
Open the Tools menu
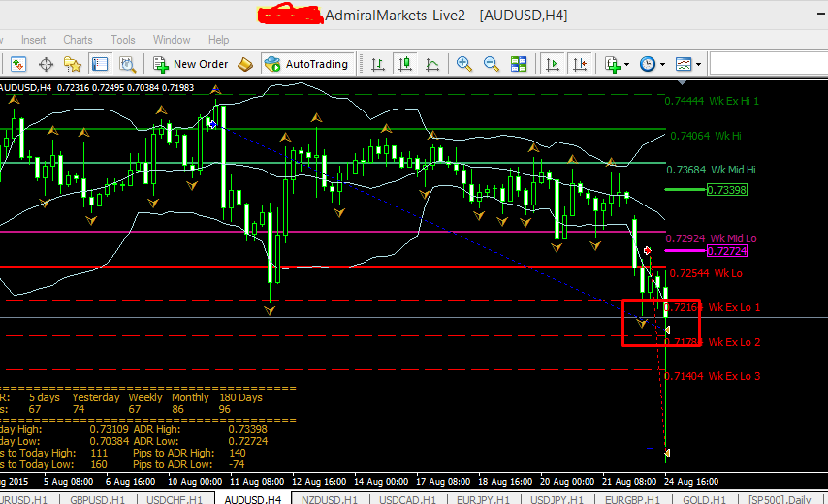[x=123, y=40]
